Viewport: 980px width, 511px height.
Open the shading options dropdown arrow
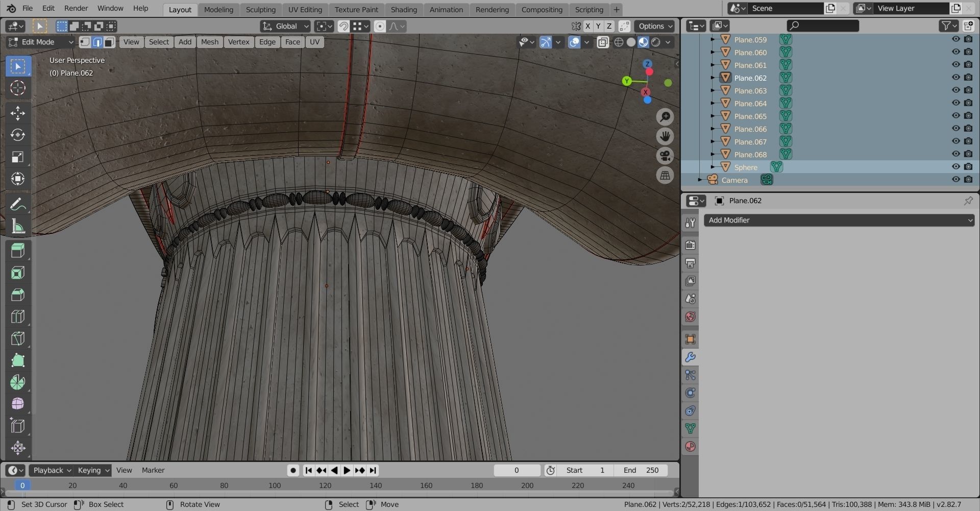point(668,42)
